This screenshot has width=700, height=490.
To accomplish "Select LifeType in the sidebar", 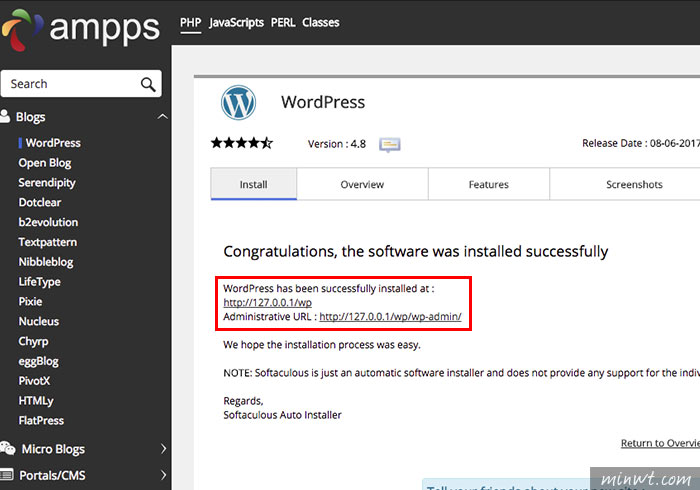I will (39, 282).
